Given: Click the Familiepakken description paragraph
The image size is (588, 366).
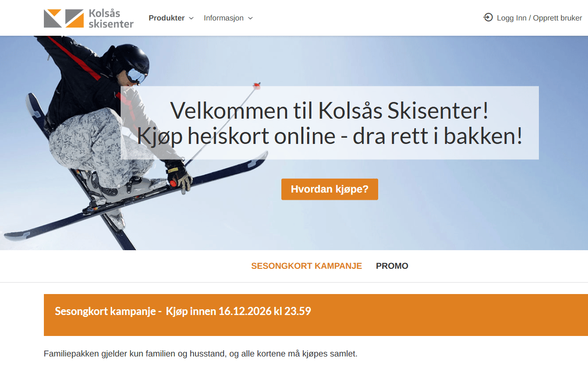Looking at the screenshot, I should [200, 354].
